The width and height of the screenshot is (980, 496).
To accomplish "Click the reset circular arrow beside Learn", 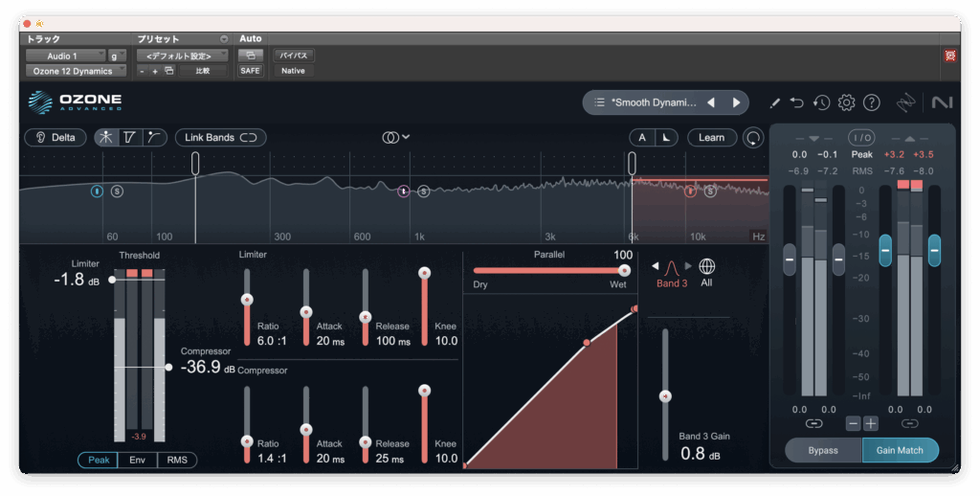I will pos(754,138).
